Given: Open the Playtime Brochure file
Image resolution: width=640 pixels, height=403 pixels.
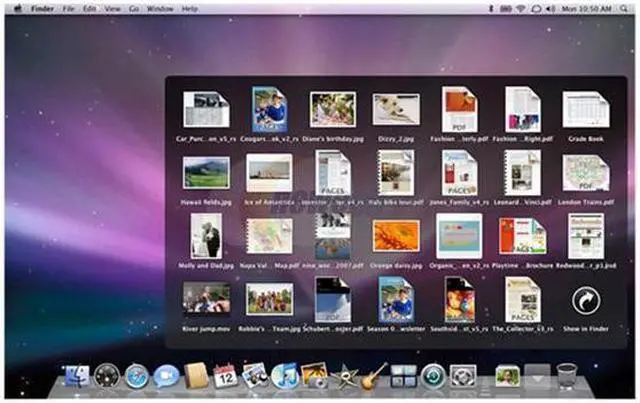Looking at the screenshot, I should tap(522, 236).
